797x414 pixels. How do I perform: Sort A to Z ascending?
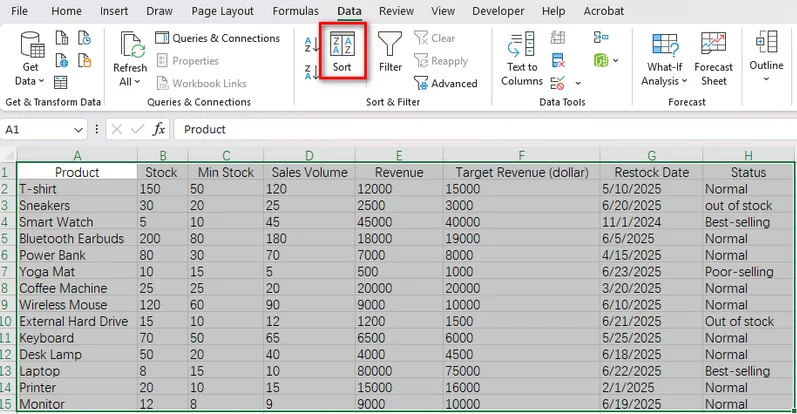pyautogui.click(x=312, y=45)
